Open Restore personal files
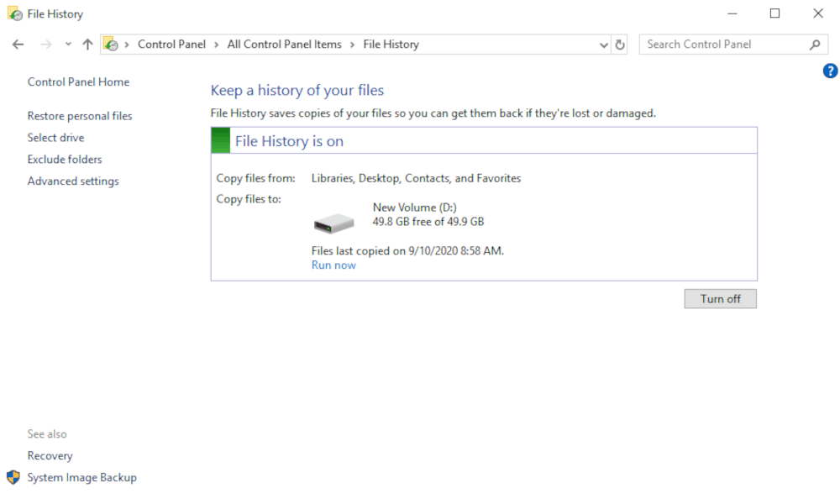Viewport: 840px width, 504px height. coord(80,116)
